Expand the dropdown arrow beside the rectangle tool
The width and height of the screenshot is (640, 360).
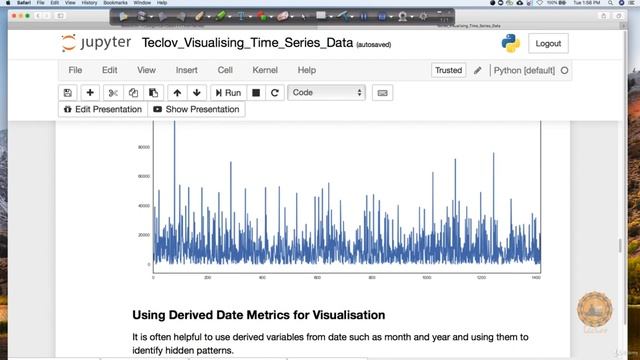(x=330, y=17)
